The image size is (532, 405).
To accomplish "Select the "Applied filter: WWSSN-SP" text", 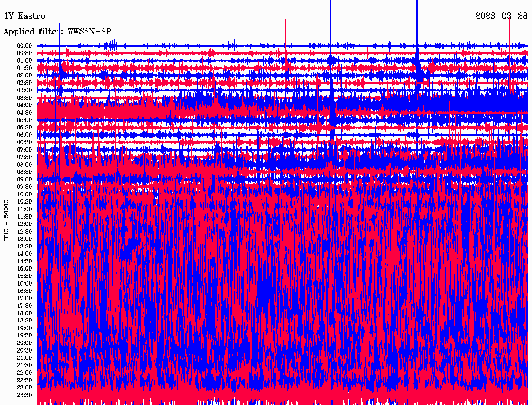I will (x=57, y=32).
